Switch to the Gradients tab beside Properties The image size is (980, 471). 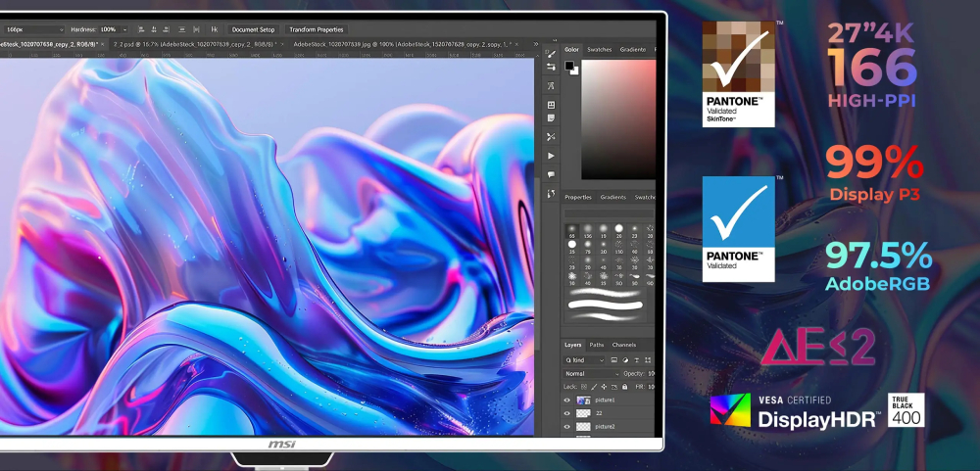[x=613, y=197]
